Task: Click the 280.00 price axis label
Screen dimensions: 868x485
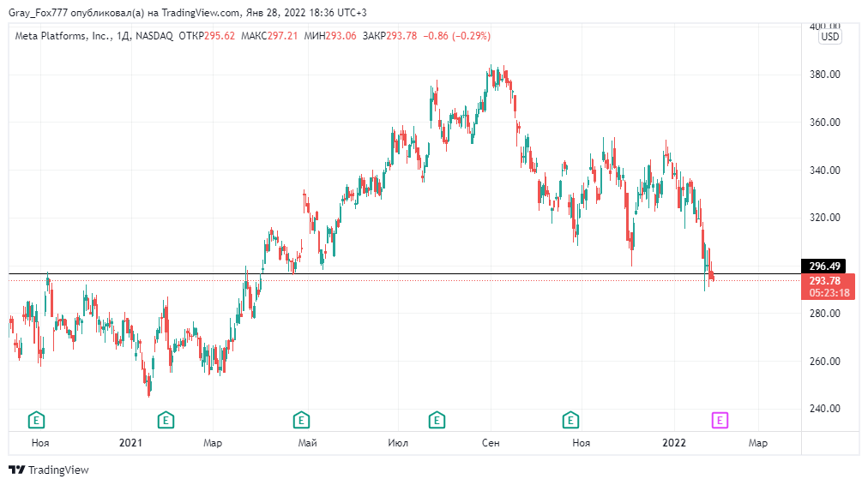Action: (x=825, y=314)
